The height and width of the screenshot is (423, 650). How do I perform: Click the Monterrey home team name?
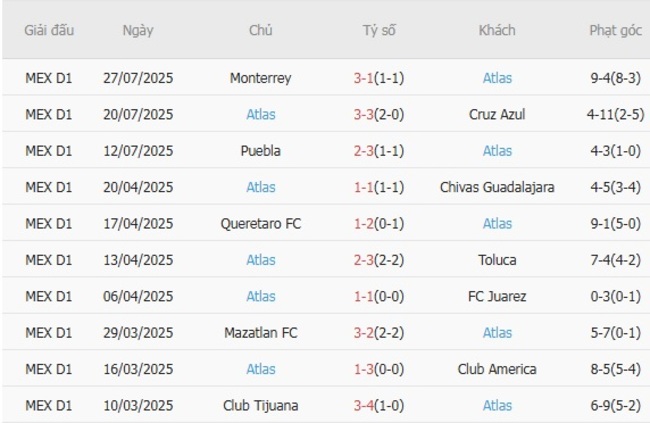260,78
